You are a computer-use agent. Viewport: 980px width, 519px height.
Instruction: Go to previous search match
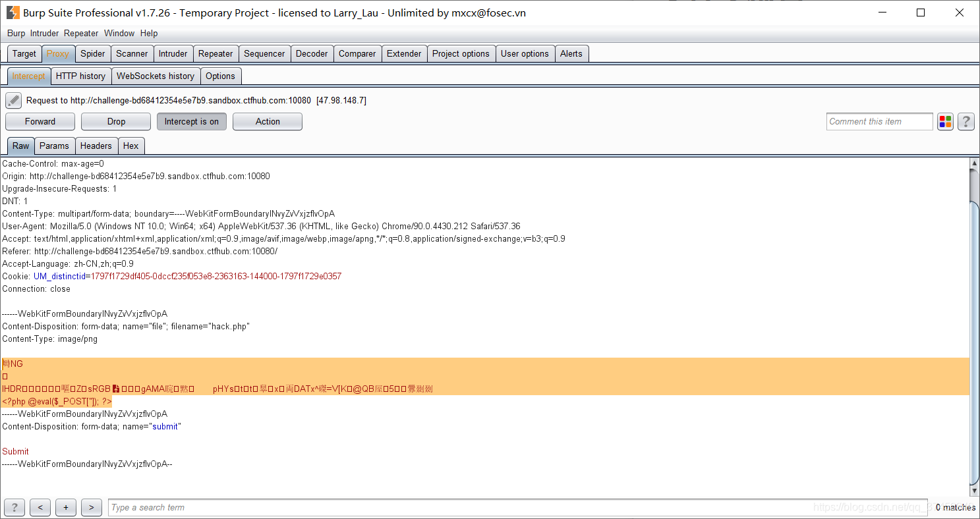tap(40, 507)
